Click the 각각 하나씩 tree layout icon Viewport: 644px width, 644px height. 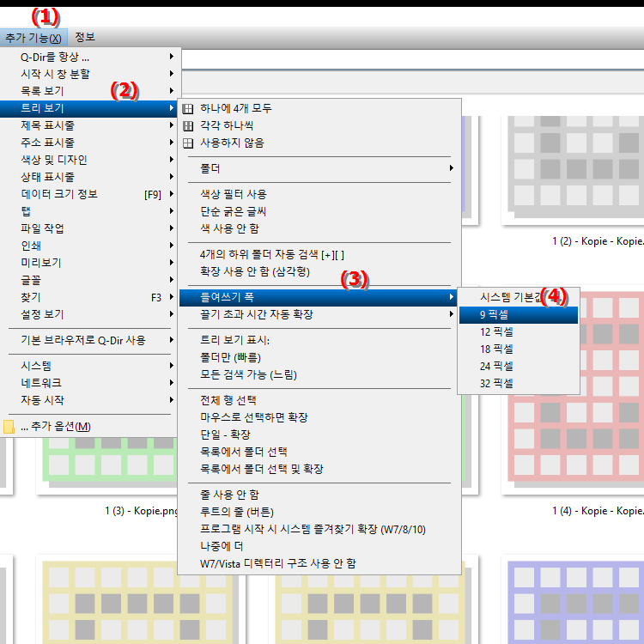pos(188,126)
